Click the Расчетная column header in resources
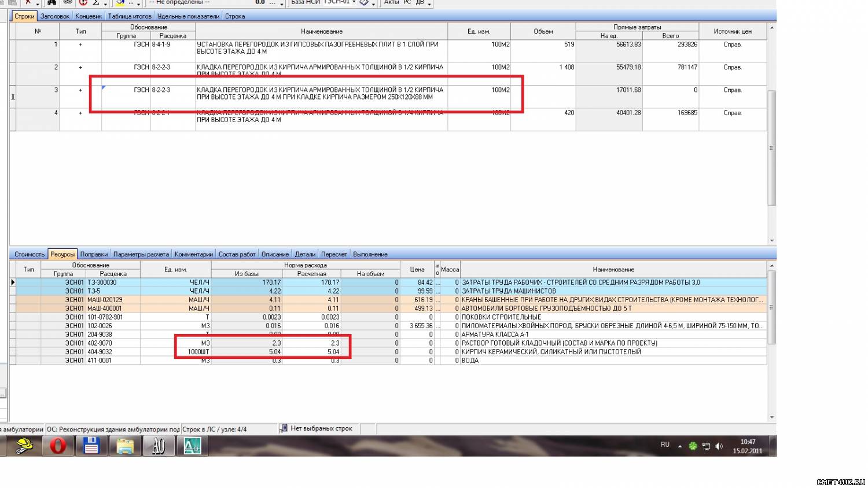 tap(312, 274)
